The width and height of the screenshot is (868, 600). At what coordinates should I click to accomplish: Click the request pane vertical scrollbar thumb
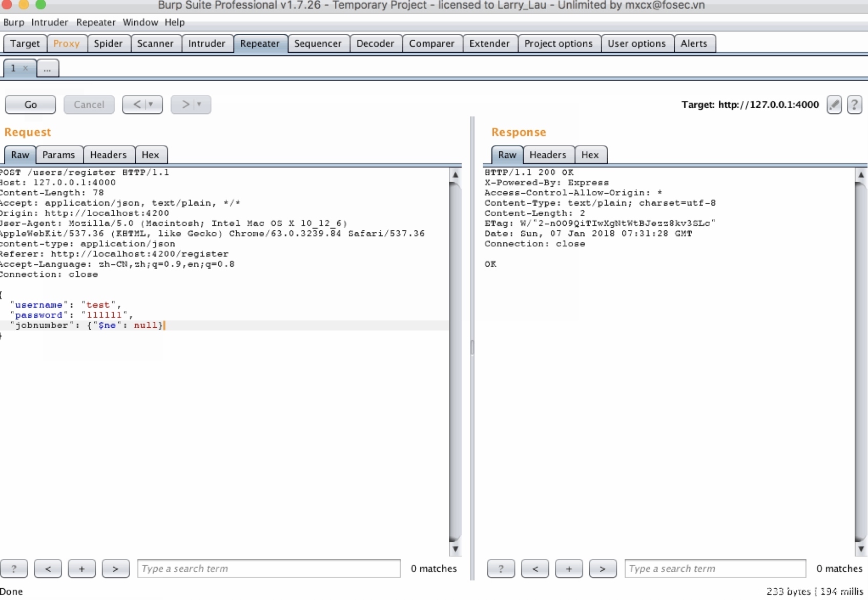(x=455, y=362)
